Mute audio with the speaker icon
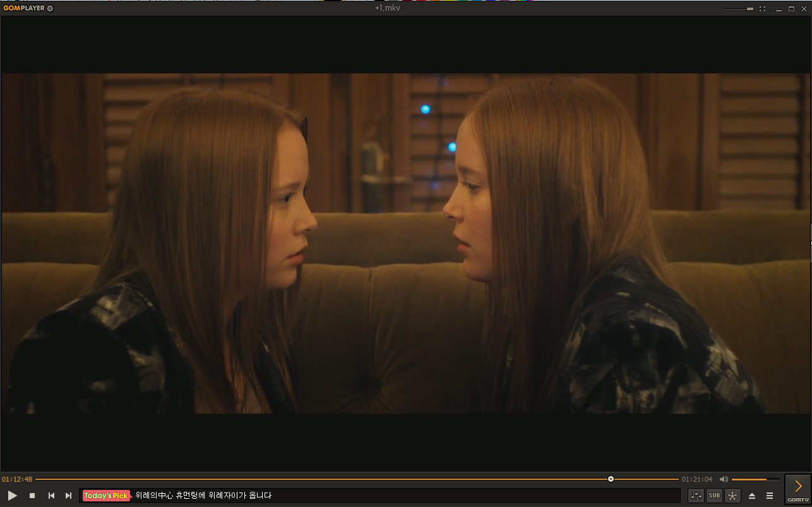Image resolution: width=812 pixels, height=507 pixels. 724,479
